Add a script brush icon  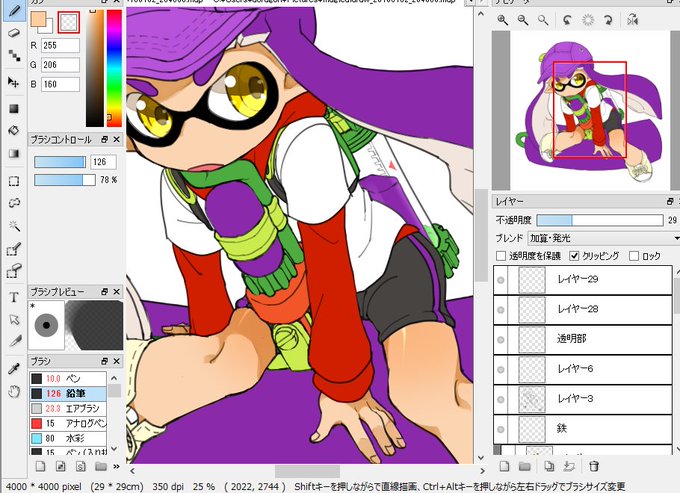[81, 467]
